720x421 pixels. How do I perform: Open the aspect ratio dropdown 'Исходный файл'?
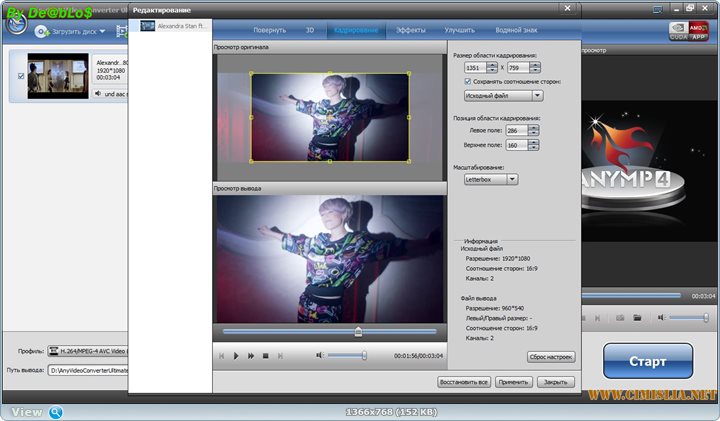coord(504,95)
